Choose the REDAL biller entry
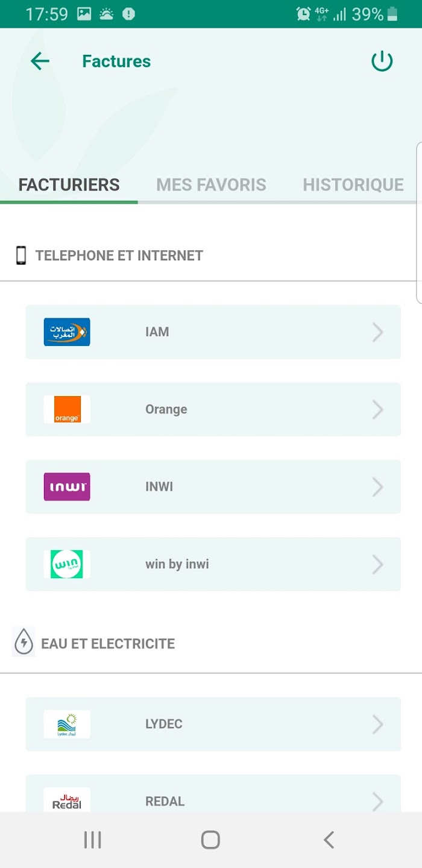Screen dimensions: 422x868 coord(213,793)
